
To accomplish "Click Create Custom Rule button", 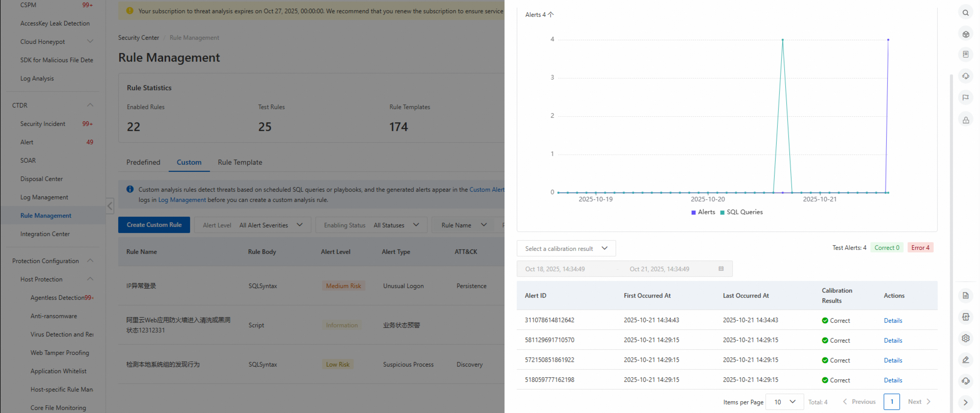I will tap(154, 225).
